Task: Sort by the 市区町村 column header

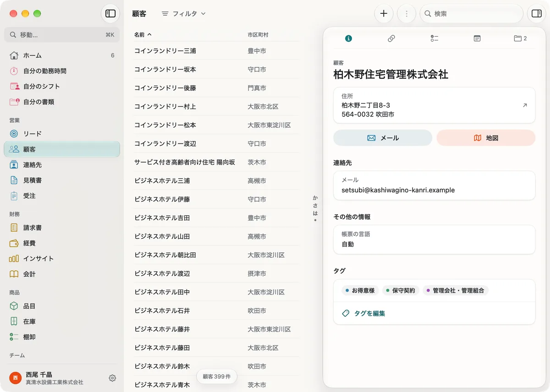Action: (x=258, y=35)
